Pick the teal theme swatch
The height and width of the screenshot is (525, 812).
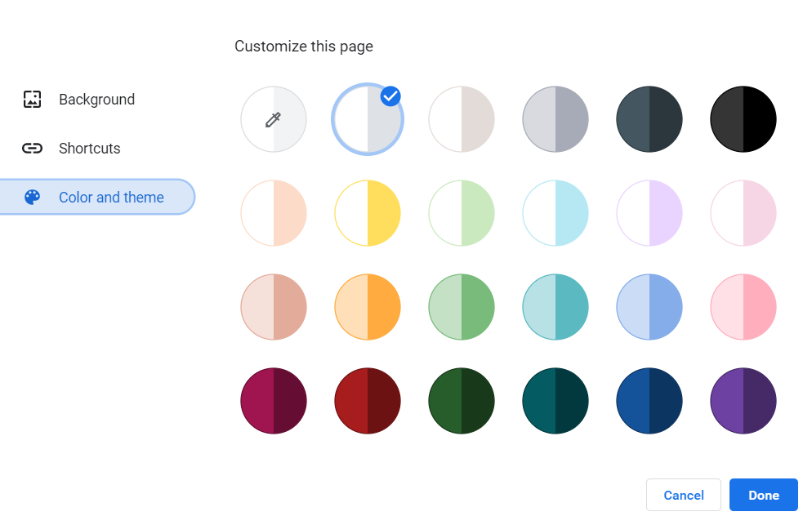click(555, 307)
